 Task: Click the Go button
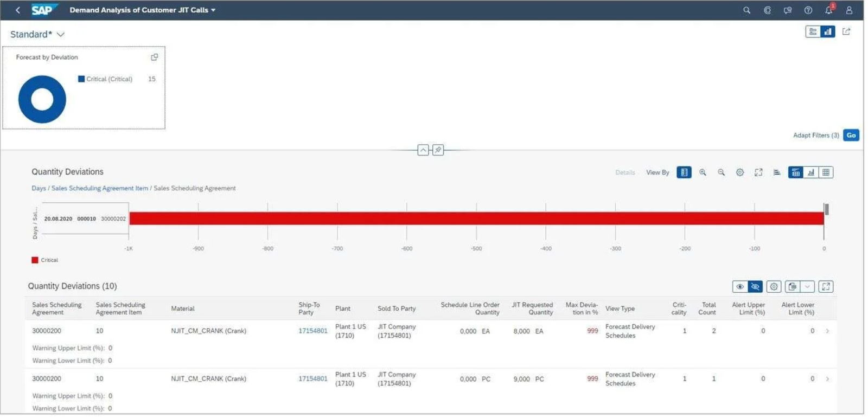click(x=851, y=135)
